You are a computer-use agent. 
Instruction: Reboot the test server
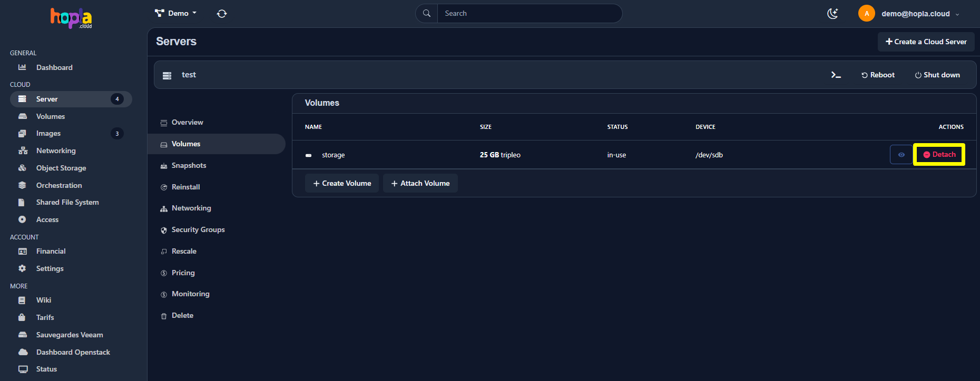[x=878, y=75]
